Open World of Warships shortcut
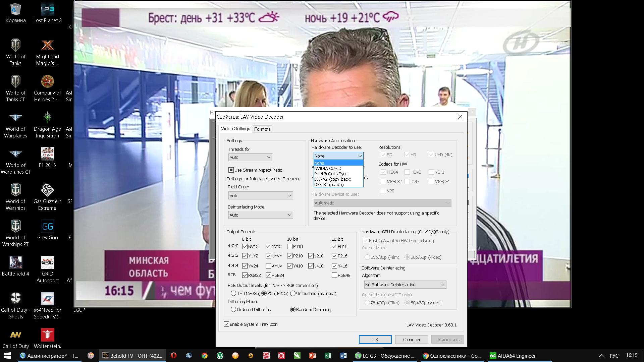 point(15,197)
